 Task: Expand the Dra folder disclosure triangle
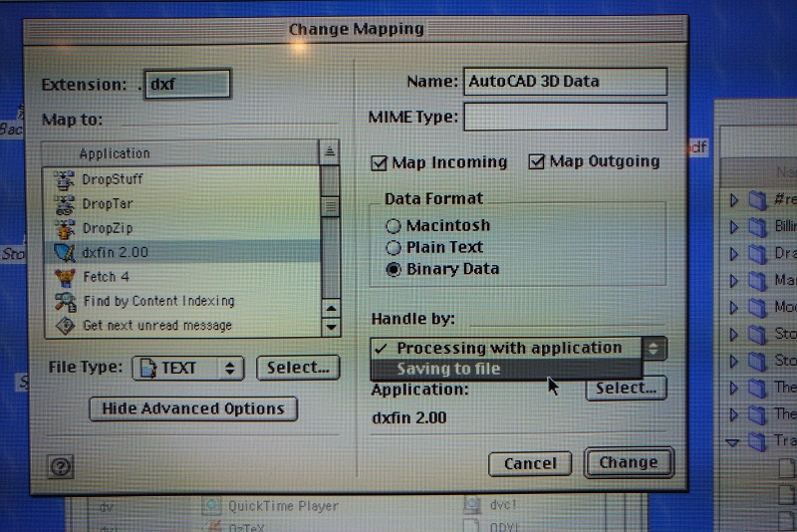734,254
